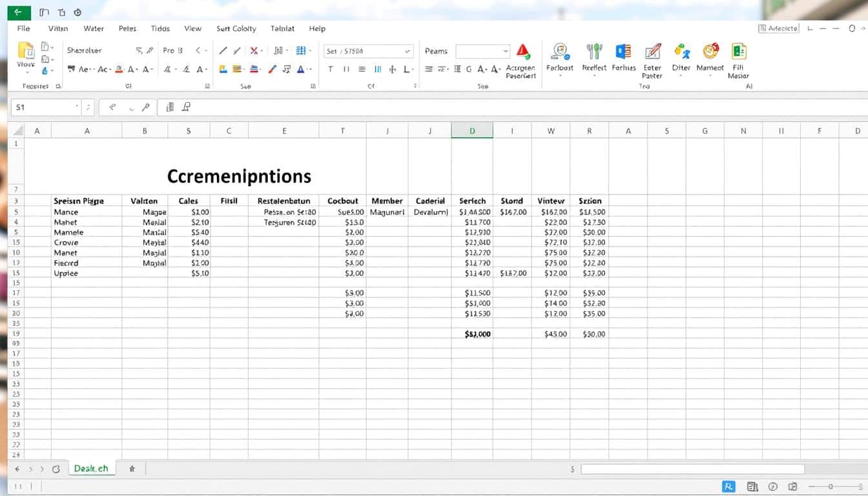The width and height of the screenshot is (868, 496).
Task: Click the document icon in formula bar
Action: pos(170,107)
